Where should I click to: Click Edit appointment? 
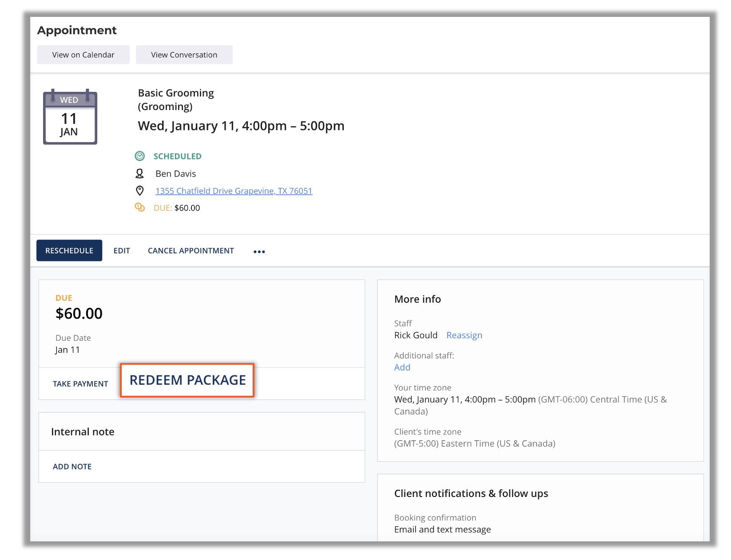point(122,251)
